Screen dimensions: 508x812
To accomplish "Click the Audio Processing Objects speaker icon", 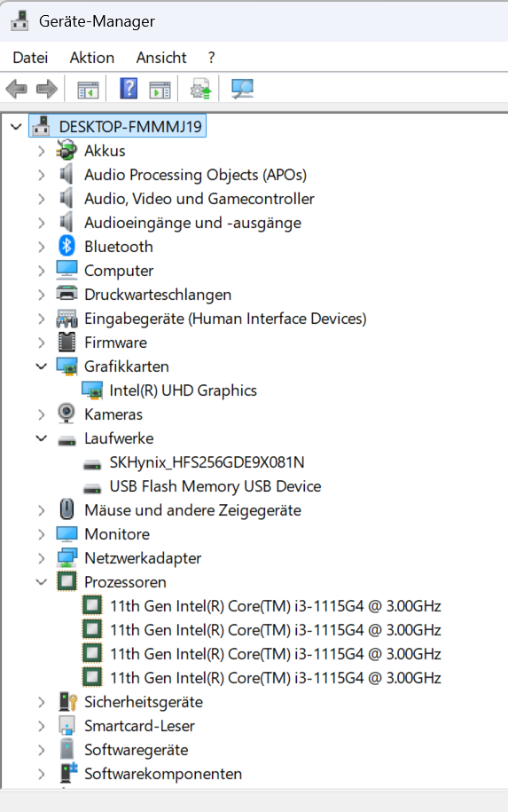I will pyautogui.click(x=66, y=174).
